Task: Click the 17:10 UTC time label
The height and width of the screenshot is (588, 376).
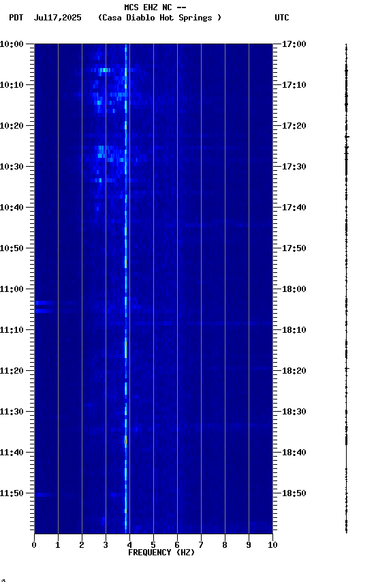Action: [x=294, y=85]
